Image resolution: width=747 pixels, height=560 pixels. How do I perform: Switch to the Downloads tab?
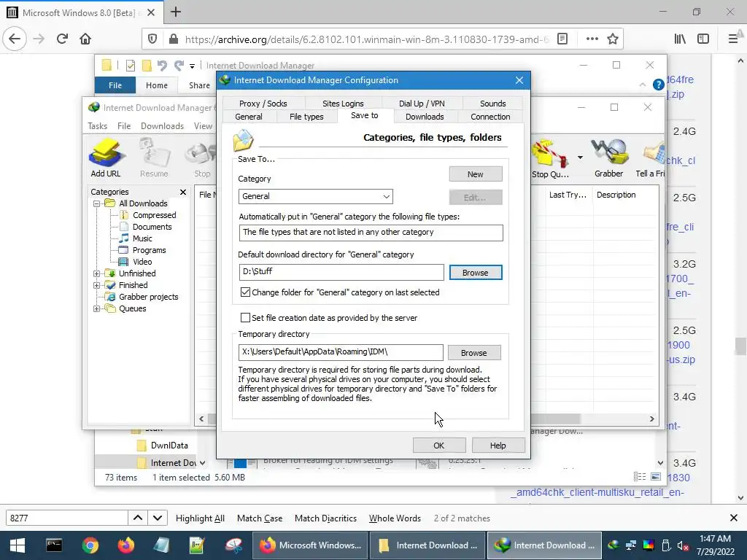tap(425, 117)
